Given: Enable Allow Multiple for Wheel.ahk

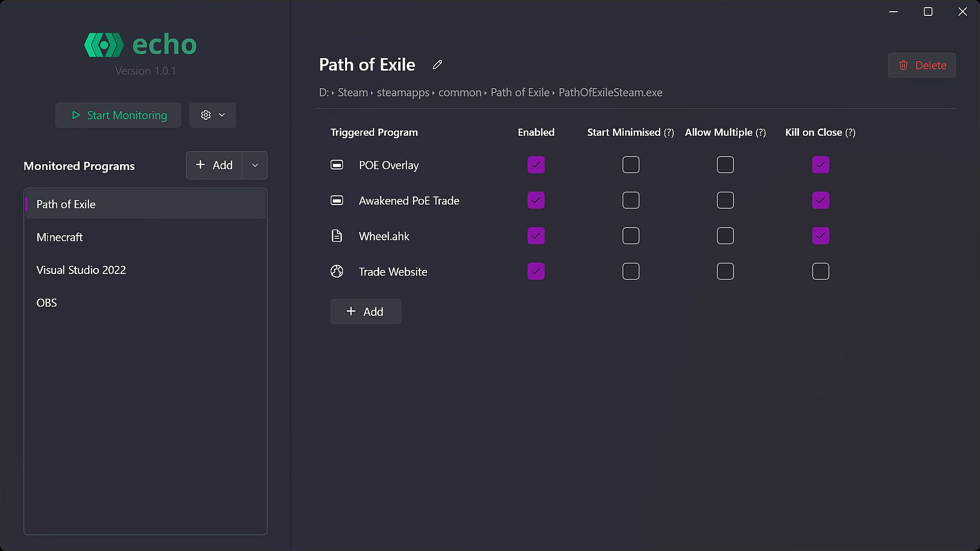Looking at the screenshot, I should pyautogui.click(x=725, y=236).
